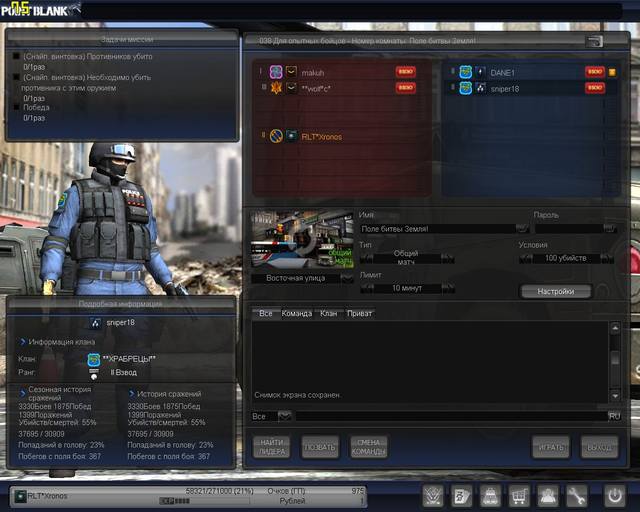Toggle checkbox for 'Победа' mission
The width and height of the screenshot is (640, 512).
pos(16,107)
